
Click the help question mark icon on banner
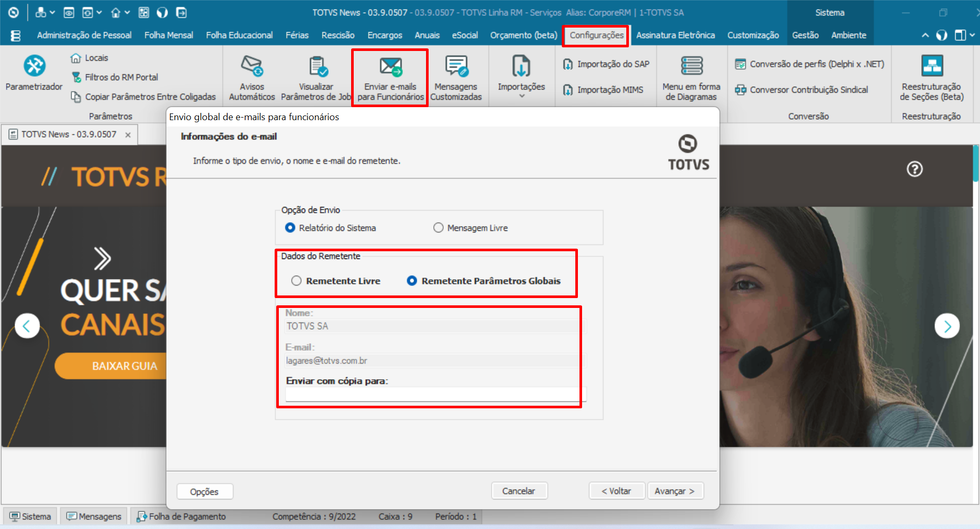point(914,169)
